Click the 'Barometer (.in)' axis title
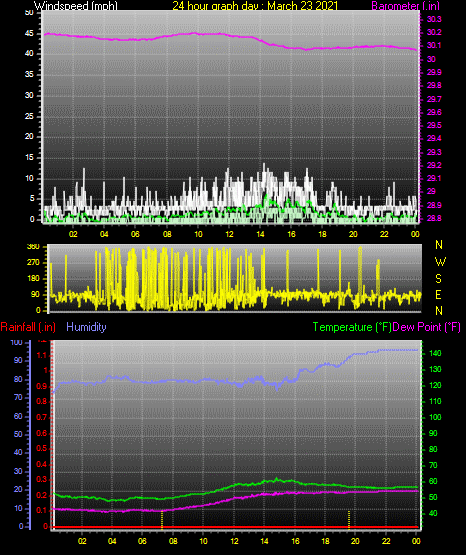Screen dimensions: 466x555 [x=405, y=6]
